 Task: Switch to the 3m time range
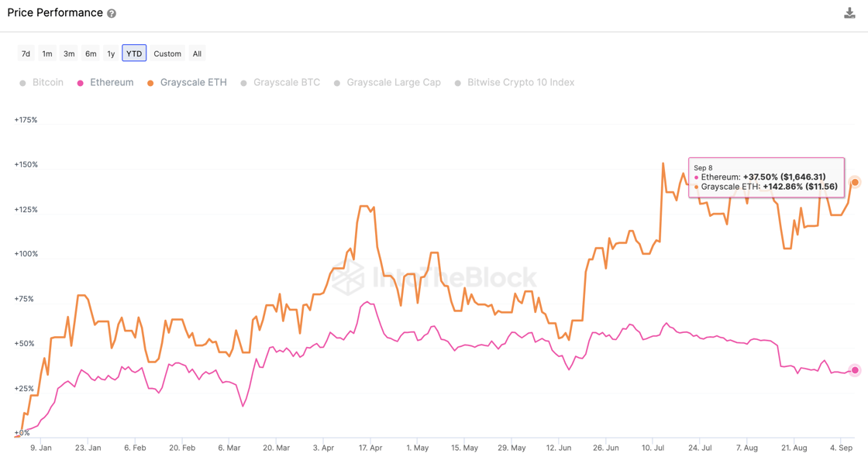[x=69, y=53]
